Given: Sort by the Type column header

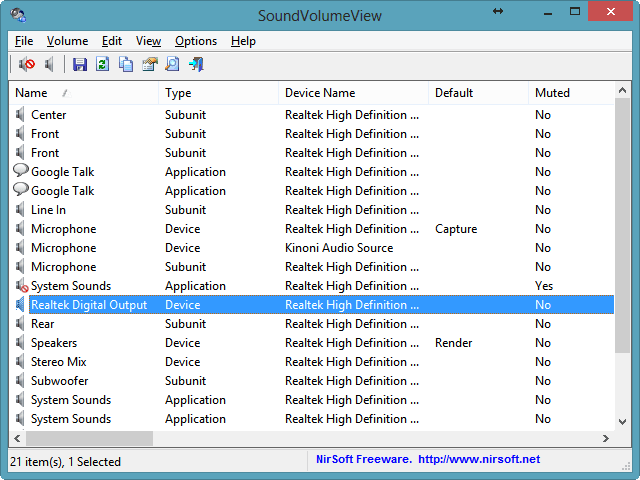Looking at the screenshot, I should [218, 93].
